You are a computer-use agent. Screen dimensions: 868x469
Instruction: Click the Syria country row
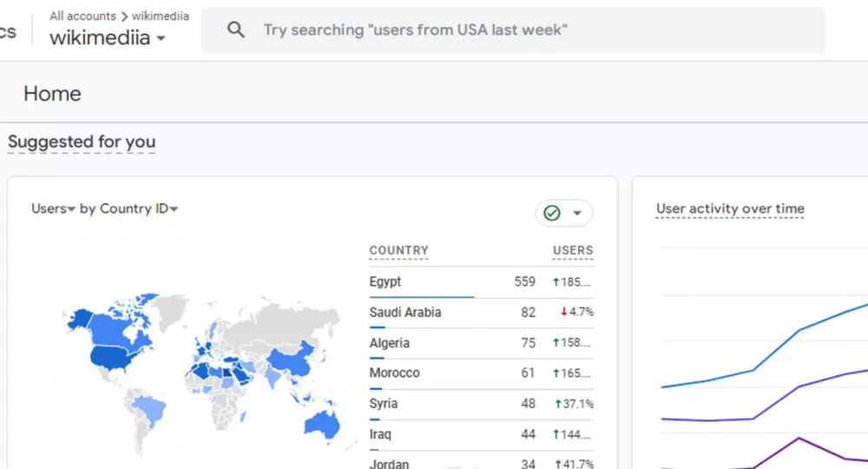point(384,403)
